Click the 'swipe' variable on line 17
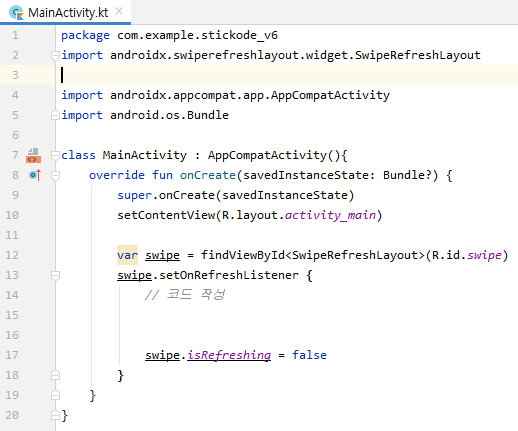Viewport: 518px width, 431px height. [x=162, y=355]
